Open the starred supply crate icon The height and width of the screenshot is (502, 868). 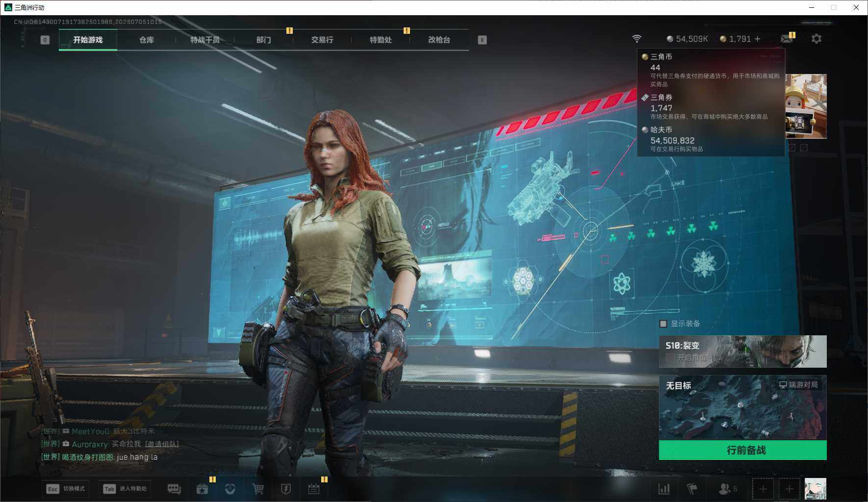[202, 489]
